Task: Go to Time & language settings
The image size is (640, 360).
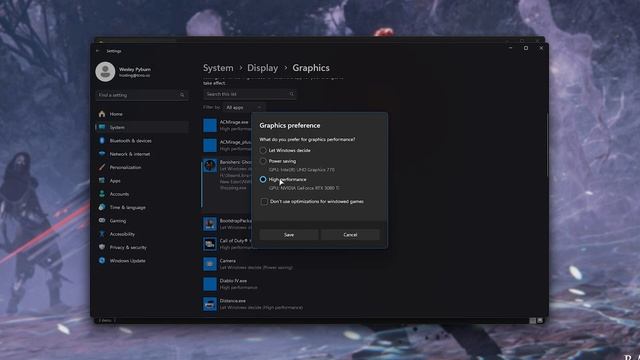Action: coord(142,207)
